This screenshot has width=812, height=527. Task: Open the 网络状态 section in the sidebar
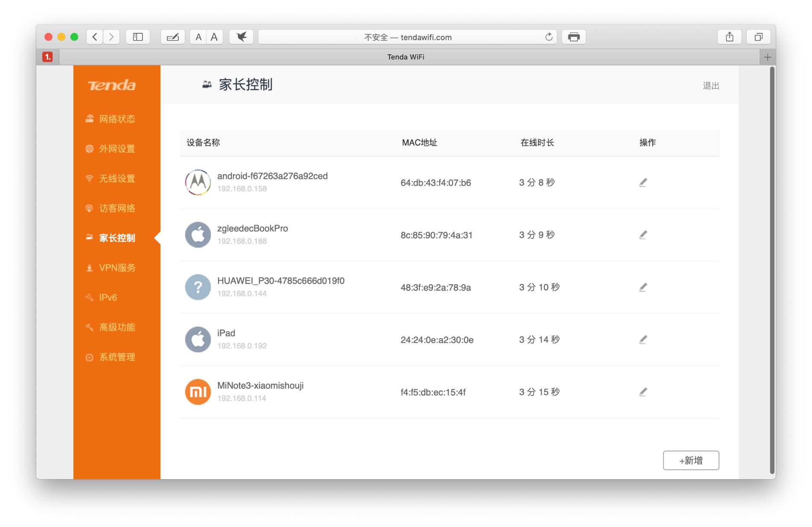(x=117, y=119)
